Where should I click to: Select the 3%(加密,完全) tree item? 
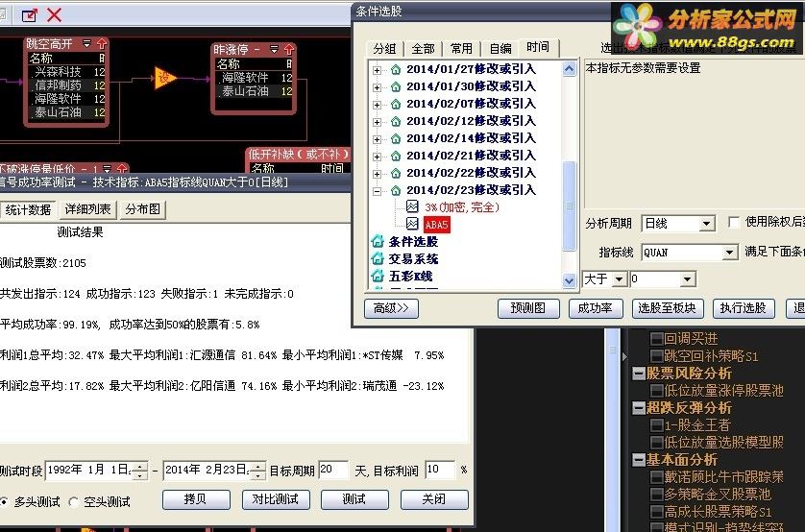461,207
